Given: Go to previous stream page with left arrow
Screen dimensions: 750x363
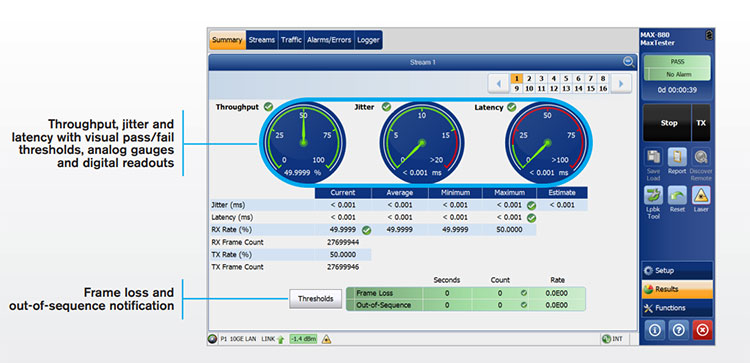Looking at the screenshot, I should pyautogui.click(x=498, y=84).
